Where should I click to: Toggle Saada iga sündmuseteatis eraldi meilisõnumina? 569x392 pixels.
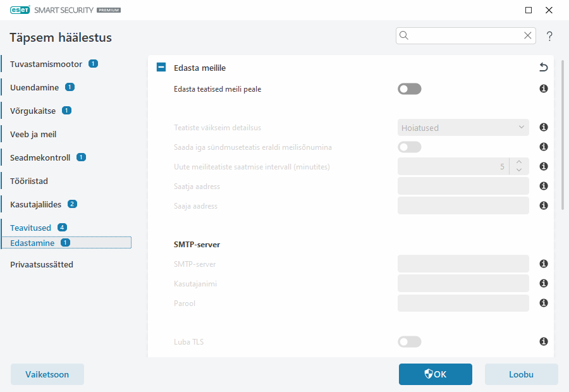click(409, 147)
